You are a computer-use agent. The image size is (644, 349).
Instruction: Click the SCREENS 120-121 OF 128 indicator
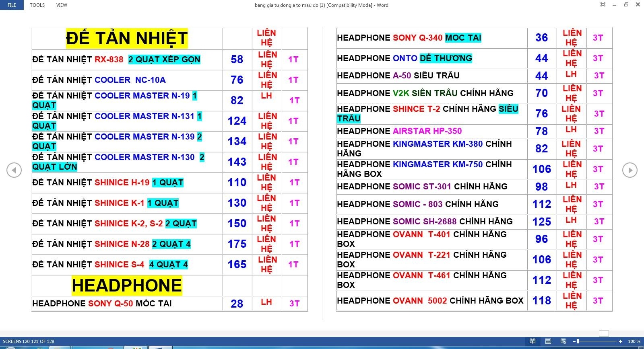tap(28, 341)
